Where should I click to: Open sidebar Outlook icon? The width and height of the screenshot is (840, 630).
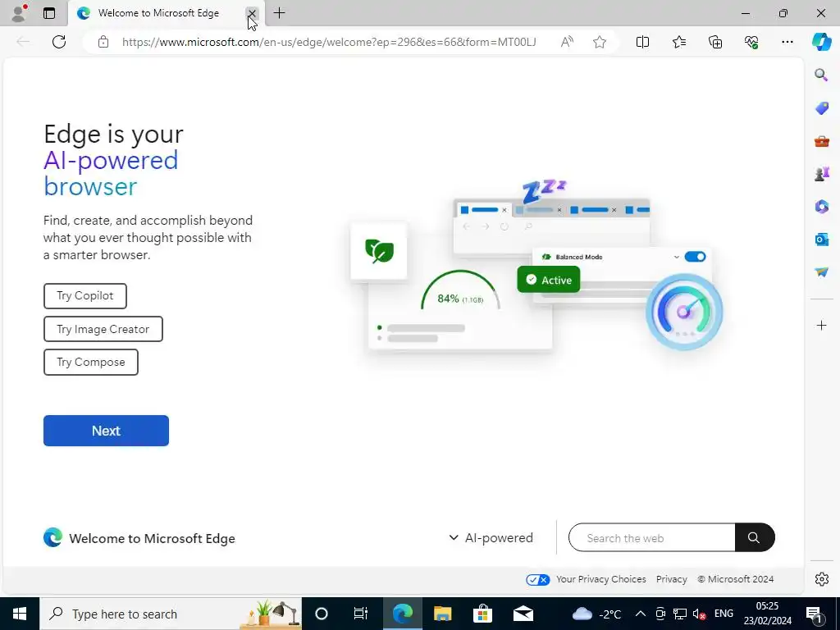[821, 240]
